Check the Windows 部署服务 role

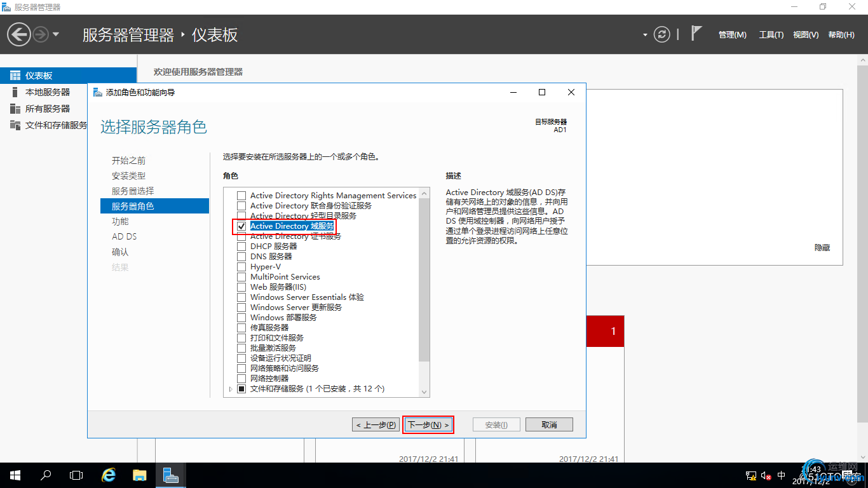241,318
